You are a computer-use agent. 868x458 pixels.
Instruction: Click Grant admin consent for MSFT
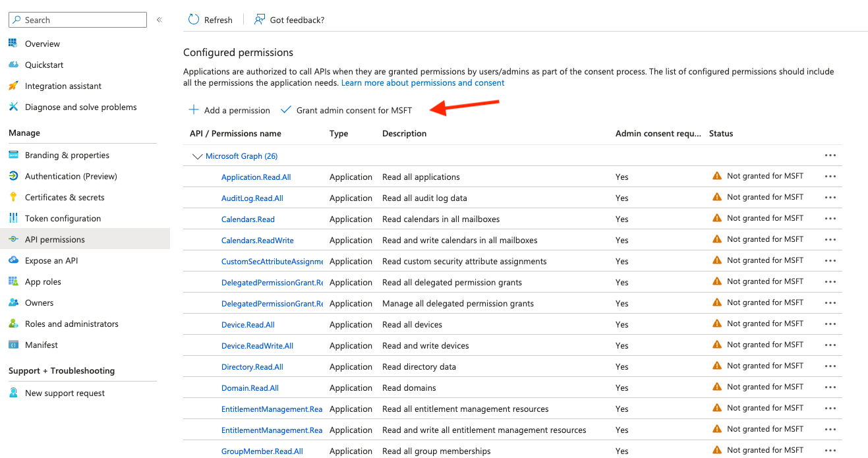pyautogui.click(x=347, y=110)
